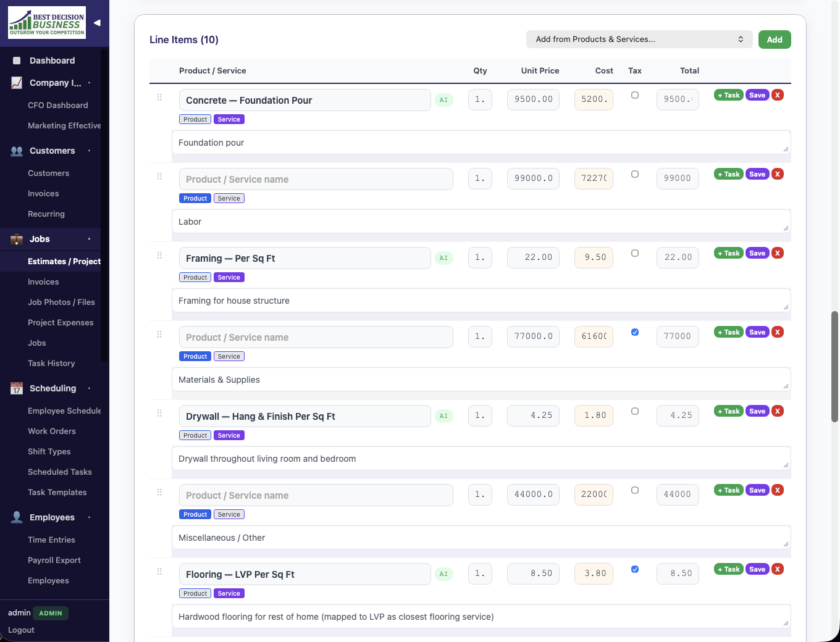The height and width of the screenshot is (642, 840).
Task: Open Task History from the sidebar
Action: 51,363
